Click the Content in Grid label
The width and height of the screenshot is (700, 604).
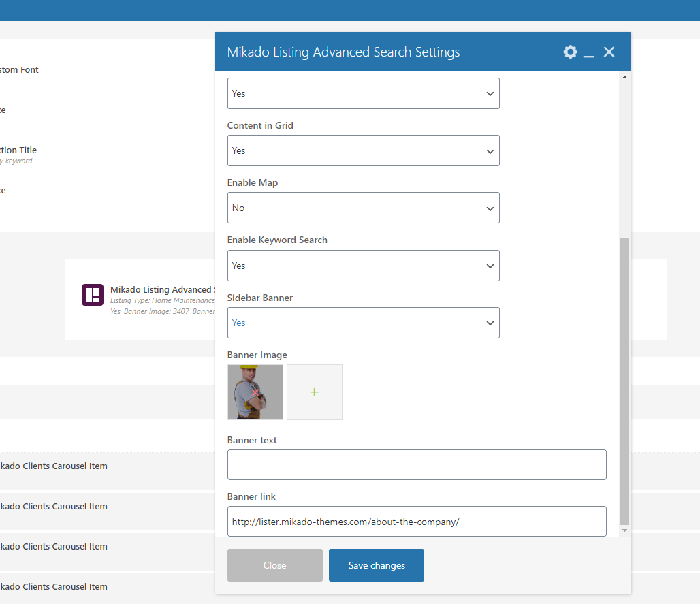coord(260,125)
